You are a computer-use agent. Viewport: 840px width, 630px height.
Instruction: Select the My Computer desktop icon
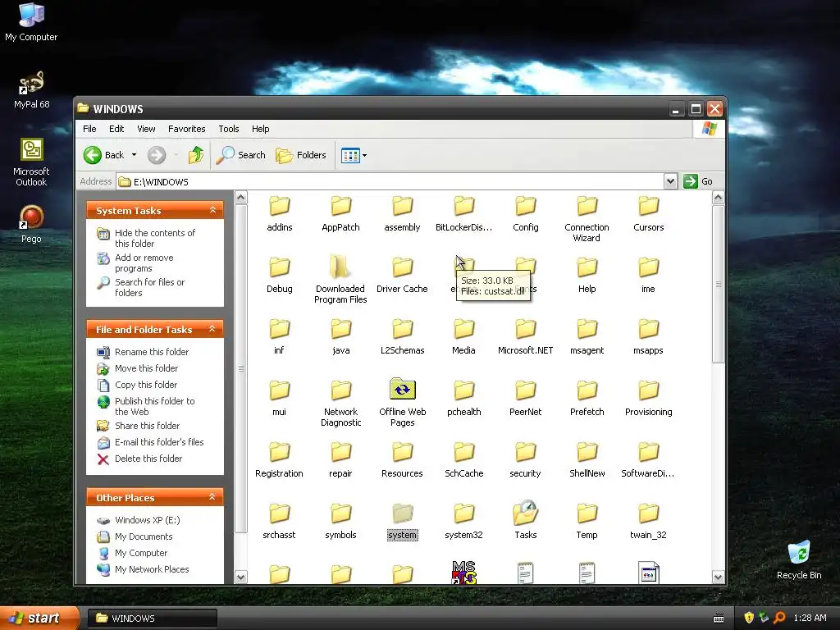click(x=32, y=22)
